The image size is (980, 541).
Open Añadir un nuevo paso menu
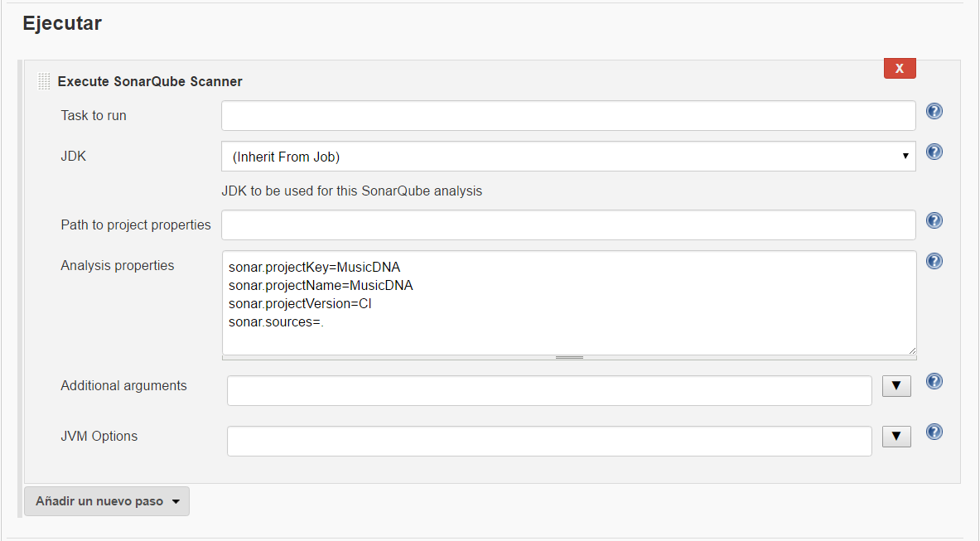[107, 501]
